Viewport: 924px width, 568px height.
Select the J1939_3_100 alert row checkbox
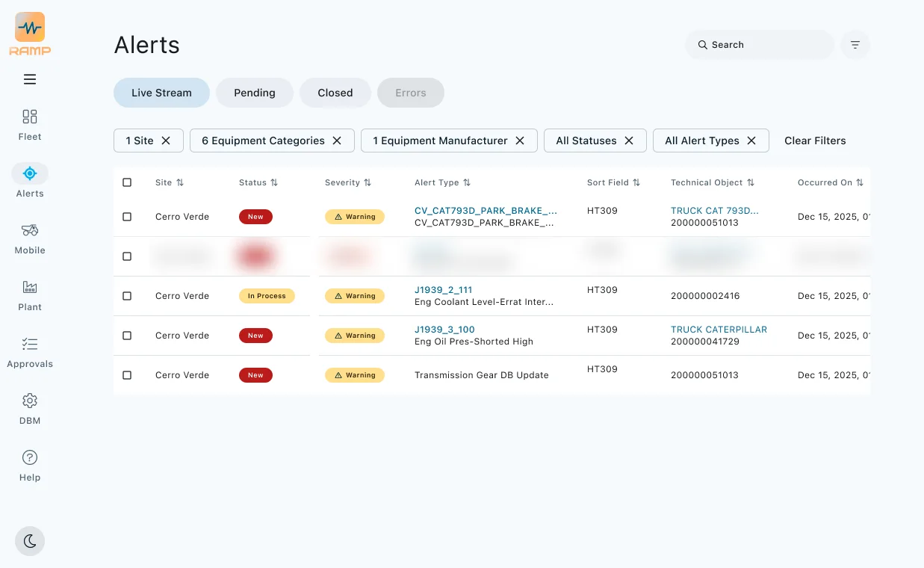pos(127,336)
